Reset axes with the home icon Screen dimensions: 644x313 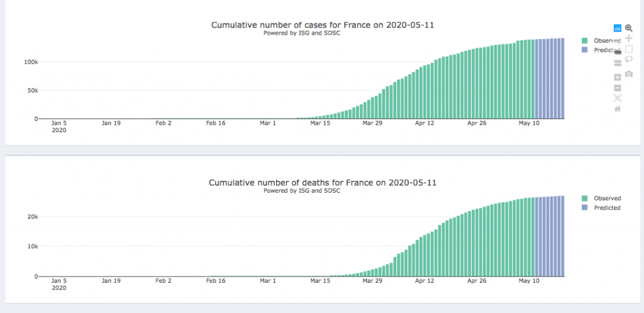tap(618, 108)
